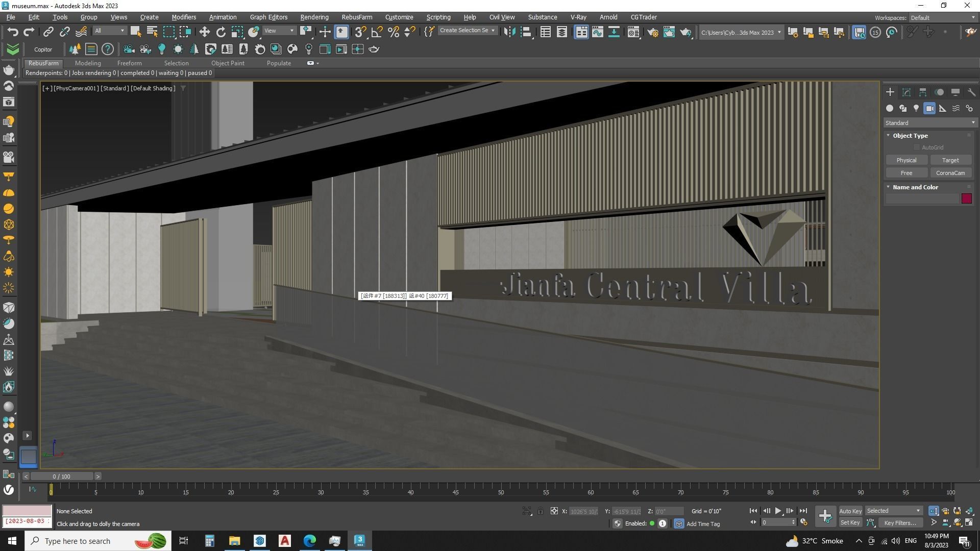Collapse the Object Type rollout

coord(910,136)
